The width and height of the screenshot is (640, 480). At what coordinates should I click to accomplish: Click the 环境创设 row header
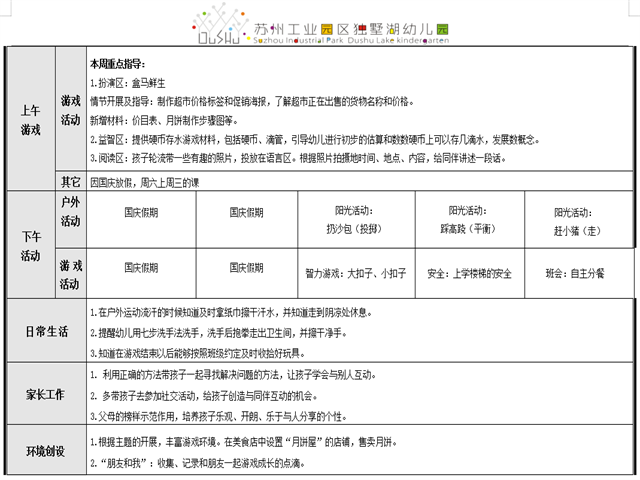(x=44, y=453)
